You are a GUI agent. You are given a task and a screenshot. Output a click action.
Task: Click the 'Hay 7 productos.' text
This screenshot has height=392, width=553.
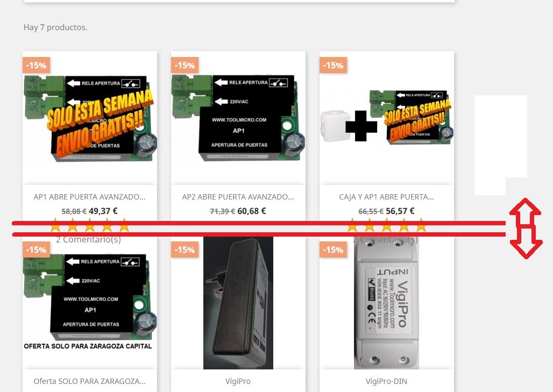pos(55,27)
